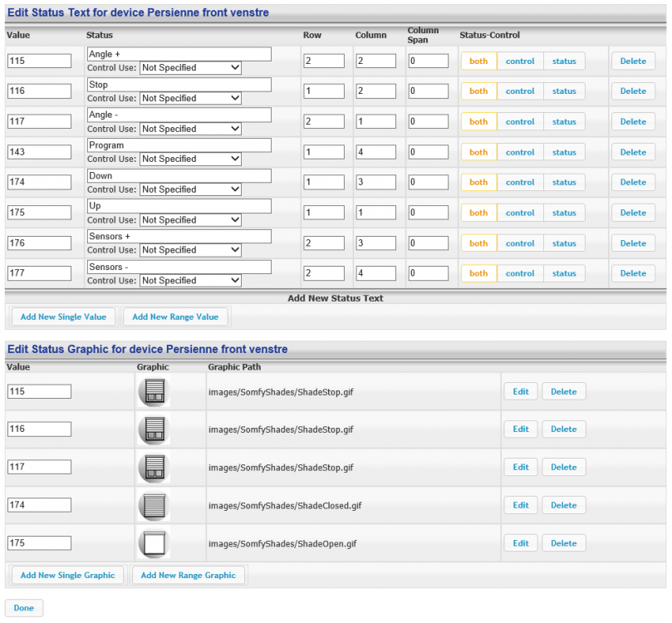Set Stop row to 'status' mode
Screen dimensions: 672x623
click(x=564, y=91)
